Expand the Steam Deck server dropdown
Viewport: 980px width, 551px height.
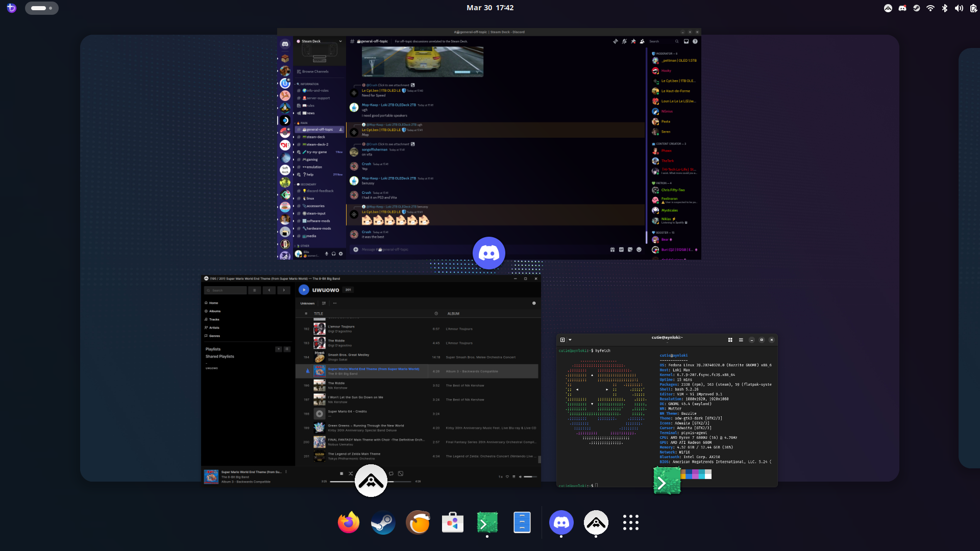point(340,41)
